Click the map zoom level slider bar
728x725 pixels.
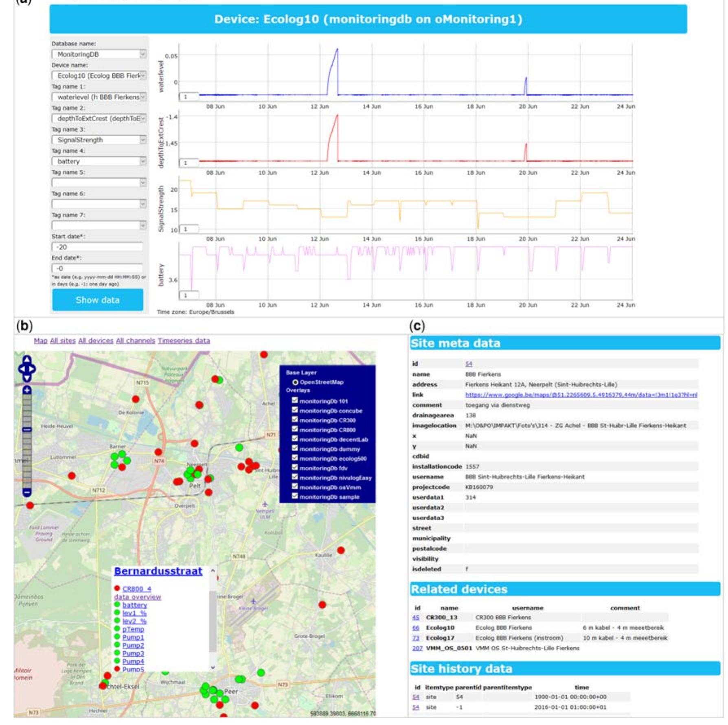[x=27, y=441]
